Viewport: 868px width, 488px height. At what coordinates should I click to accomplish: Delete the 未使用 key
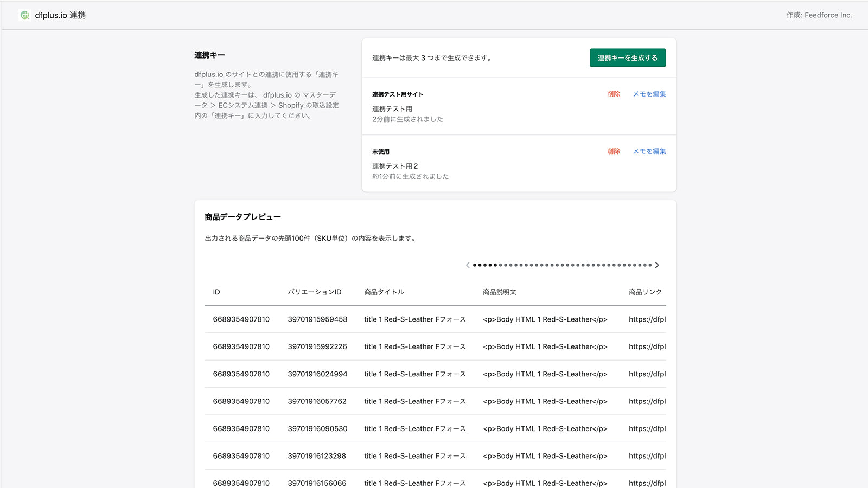[613, 151]
